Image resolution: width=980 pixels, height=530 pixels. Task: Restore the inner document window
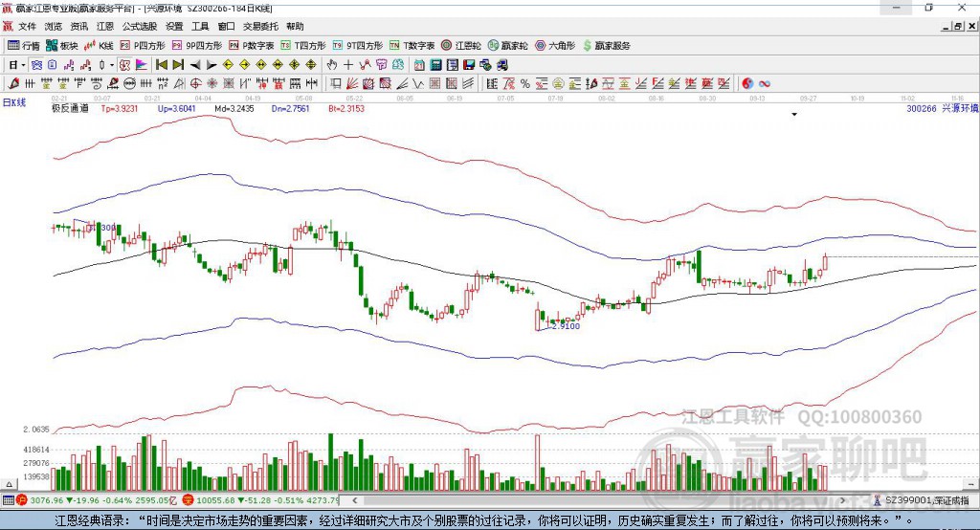click(958, 26)
